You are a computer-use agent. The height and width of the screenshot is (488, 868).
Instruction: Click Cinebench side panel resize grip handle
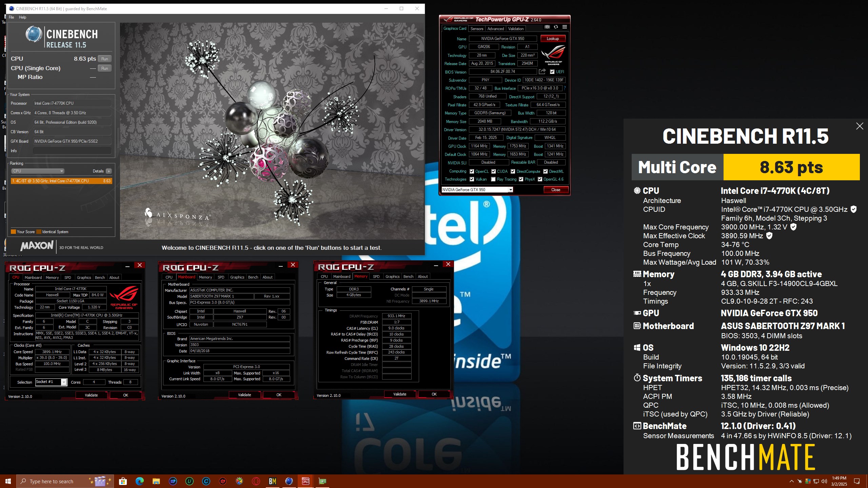[118, 138]
